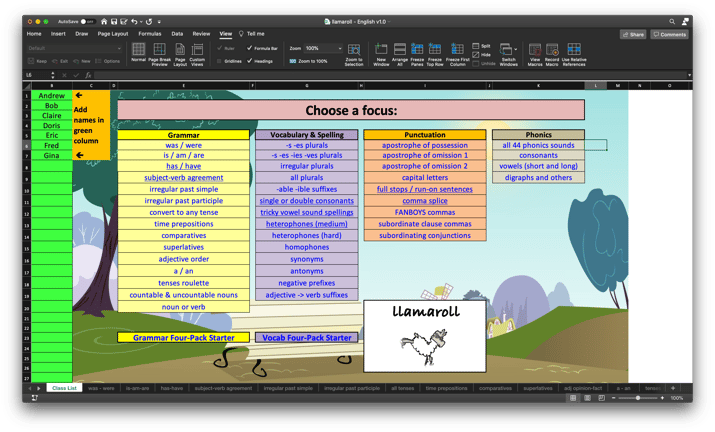Click the Undo arrow icon
715x432 pixels.
point(134,21)
